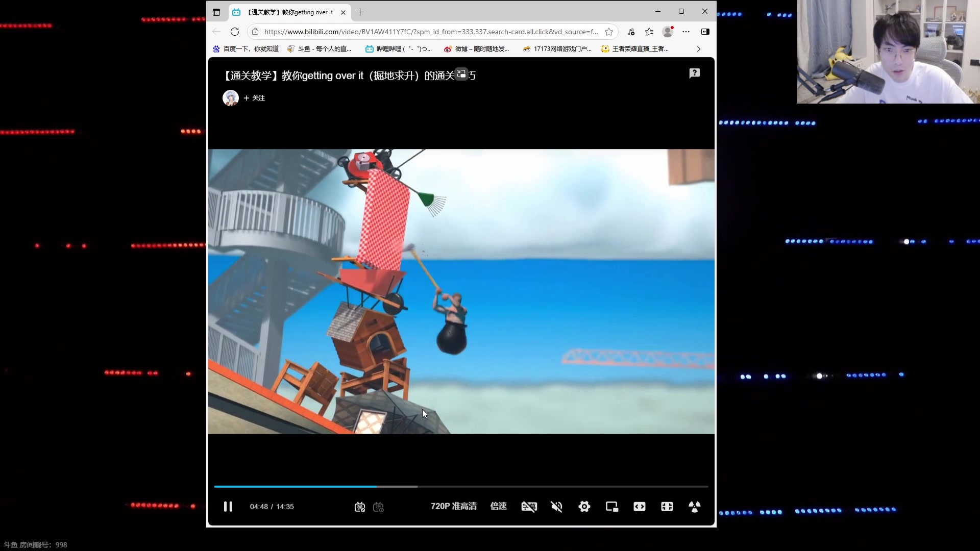980x551 pixels.
Task: Go back to previous page
Action: (x=216, y=32)
